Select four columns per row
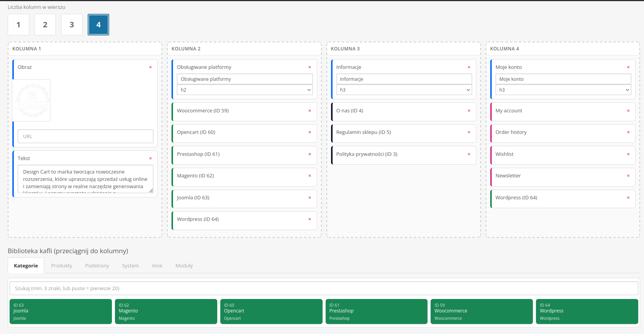Image resolution: width=644 pixels, height=334 pixels. [98, 25]
